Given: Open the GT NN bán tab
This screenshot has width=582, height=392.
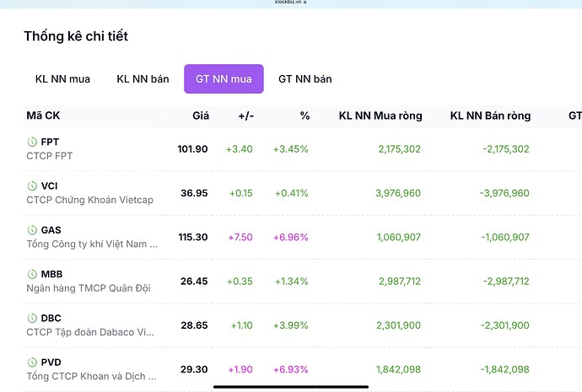Looking at the screenshot, I should point(304,79).
